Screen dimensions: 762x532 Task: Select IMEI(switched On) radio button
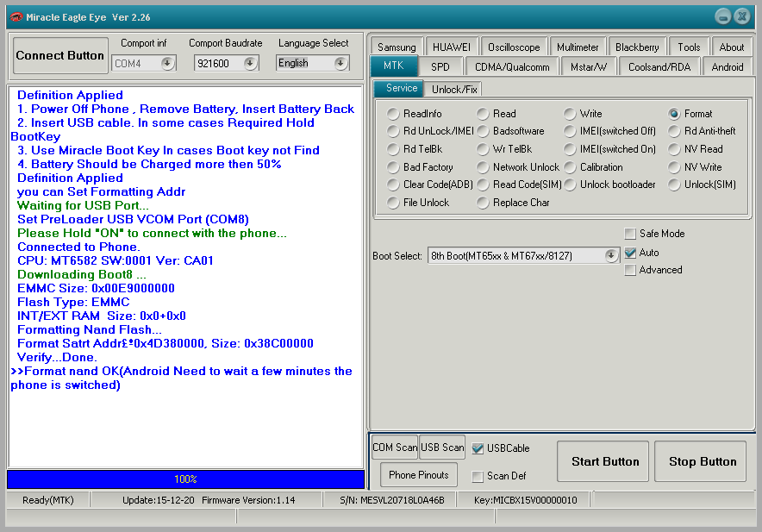pos(570,149)
